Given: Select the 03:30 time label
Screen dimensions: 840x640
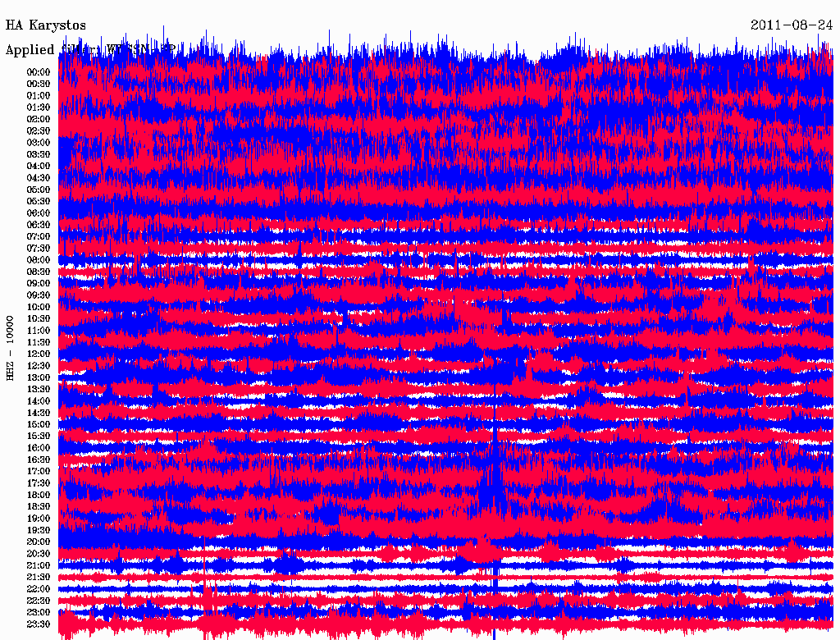Looking at the screenshot, I should pos(39,155).
